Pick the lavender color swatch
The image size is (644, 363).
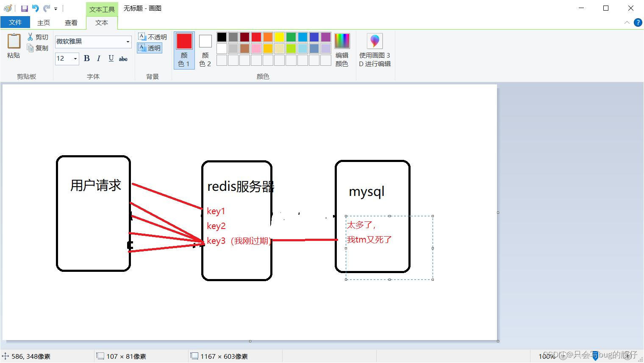coord(326,48)
